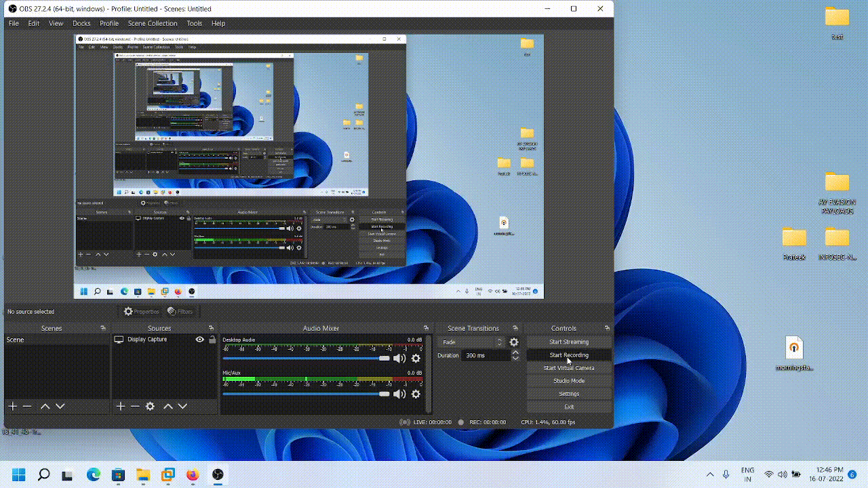Image resolution: width=868 pixels, height=488 pixels.
Task: Click Start Virtual Camera
Action: tap(569, 368)
